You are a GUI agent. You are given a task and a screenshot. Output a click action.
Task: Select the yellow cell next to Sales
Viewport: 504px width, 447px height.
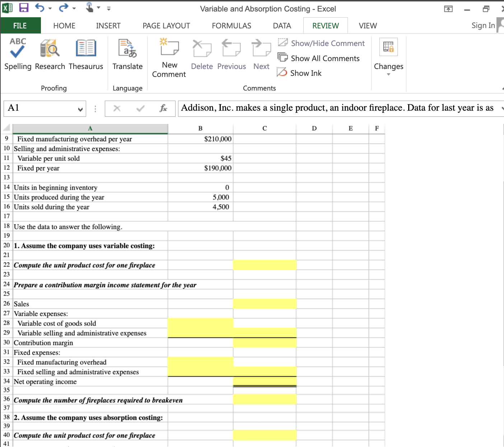click(x=265, y=304)
